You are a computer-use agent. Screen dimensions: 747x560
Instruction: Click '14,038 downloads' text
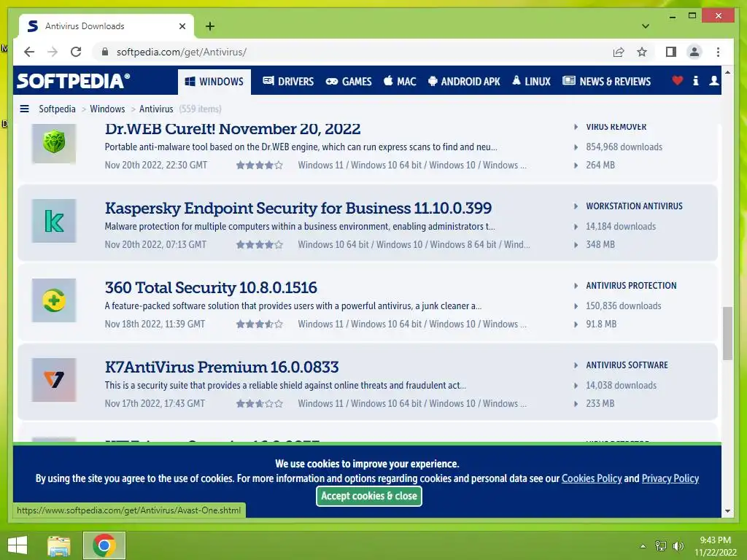pyautogui.click(x=622, y=385)
